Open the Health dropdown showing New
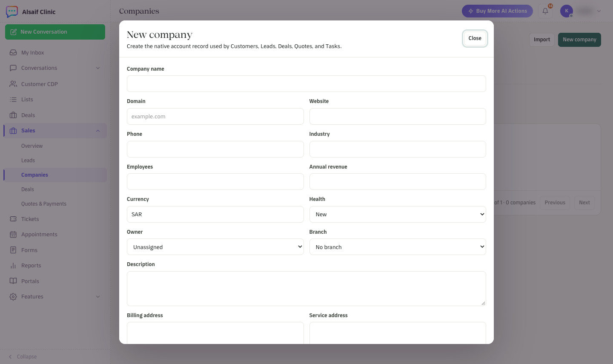This screenshot has height=364, width=613. coord(398,214)
